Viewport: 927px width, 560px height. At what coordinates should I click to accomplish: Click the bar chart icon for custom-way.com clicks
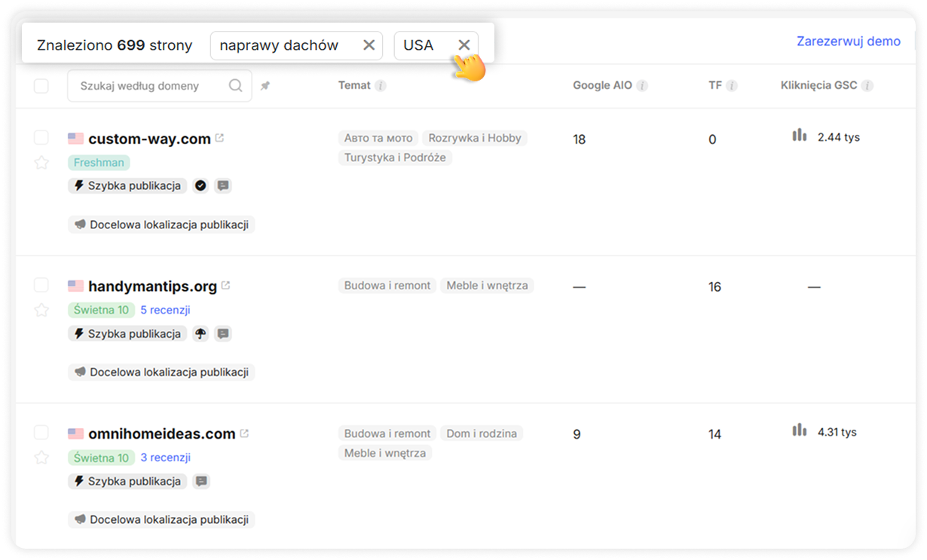coord(800,136)
